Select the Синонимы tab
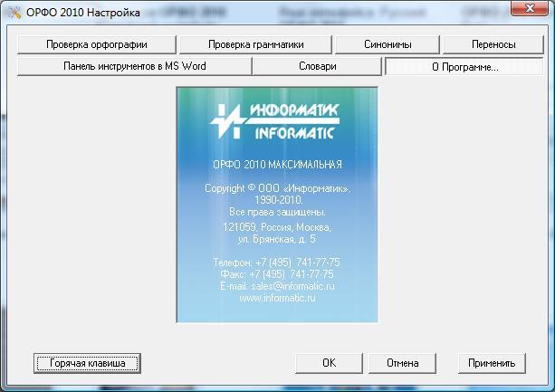The width and height of the screenshot is (555, 392). point(387,44)
